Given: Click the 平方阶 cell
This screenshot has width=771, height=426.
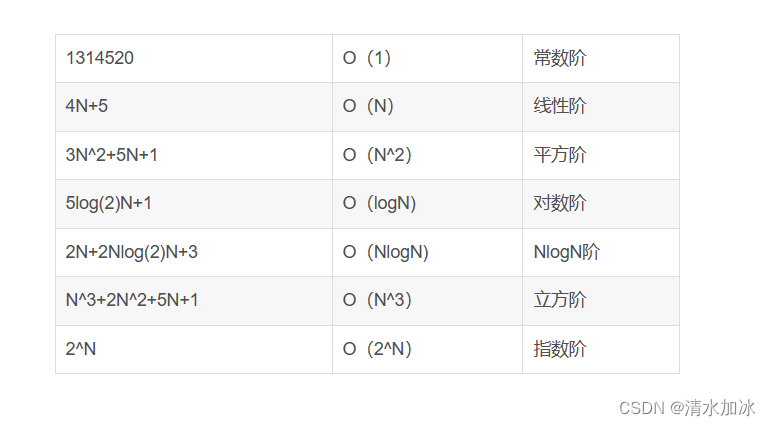Looking at the screenshot, I should [x=560, y=155].
